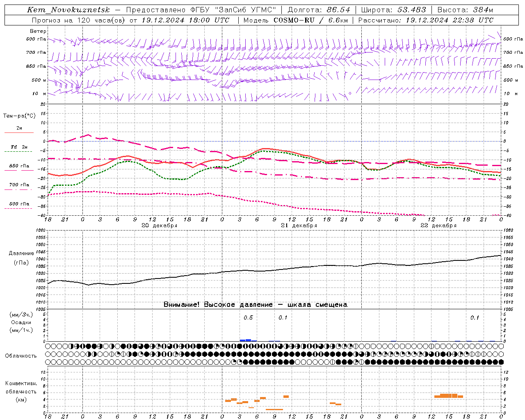Click the '(мм/1ч.)' precipitation unit label
This screenshot has height=420, width=525.
click(21, 330)
